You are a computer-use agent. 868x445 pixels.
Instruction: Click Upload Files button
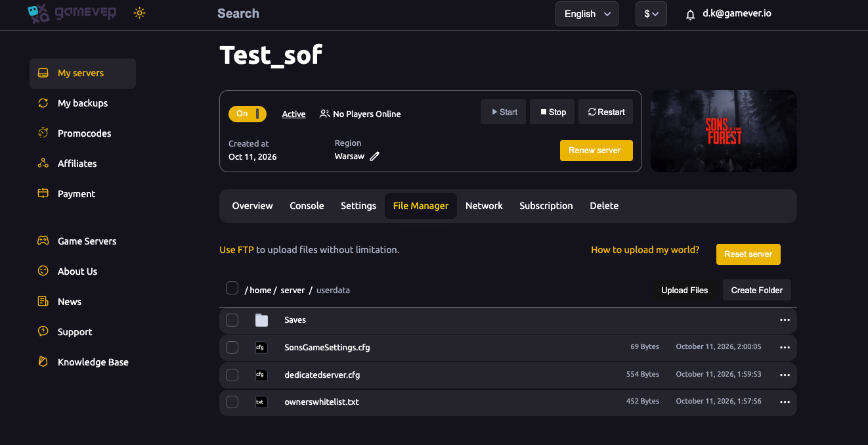click(685, 290)
